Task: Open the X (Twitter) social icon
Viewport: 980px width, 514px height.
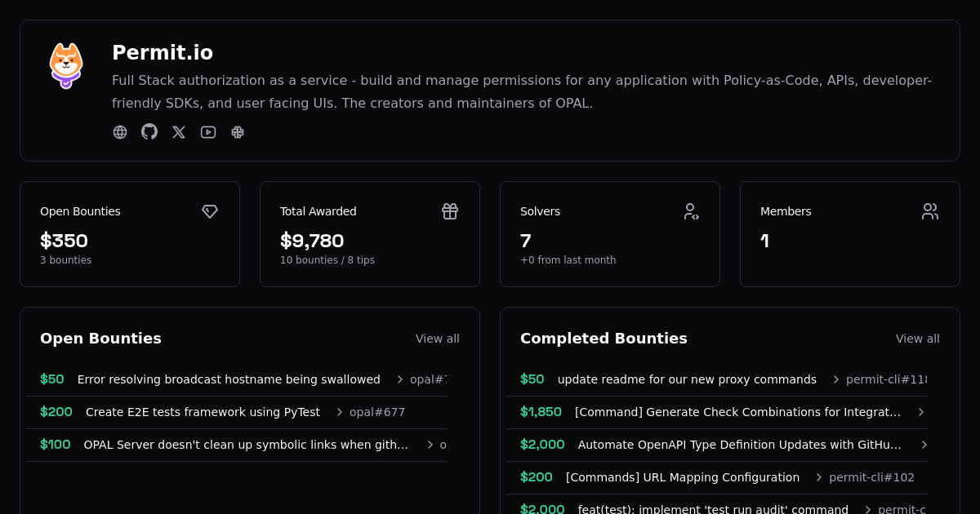Action: point(179,131)
